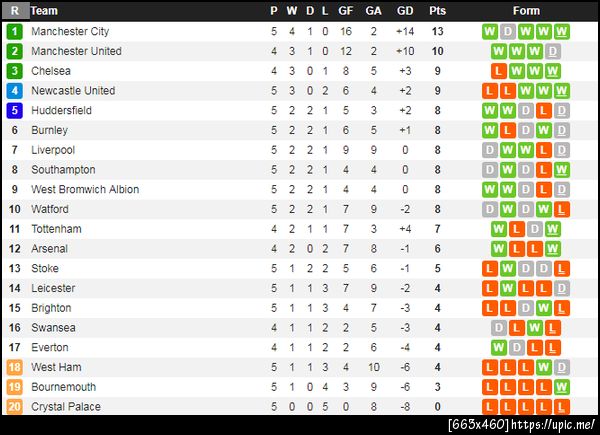
Task: Click Chelsea's orange L form badge
Action: click(x=498, y=71)
